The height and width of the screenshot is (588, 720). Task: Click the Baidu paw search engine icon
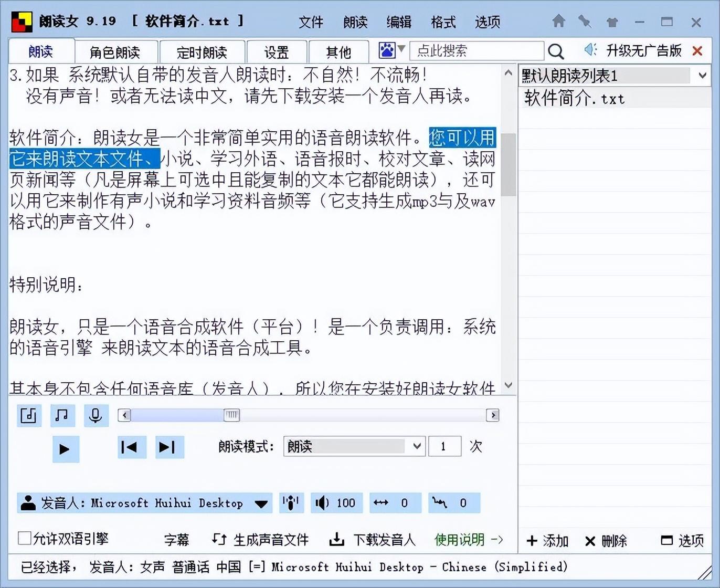click(387, 50)
